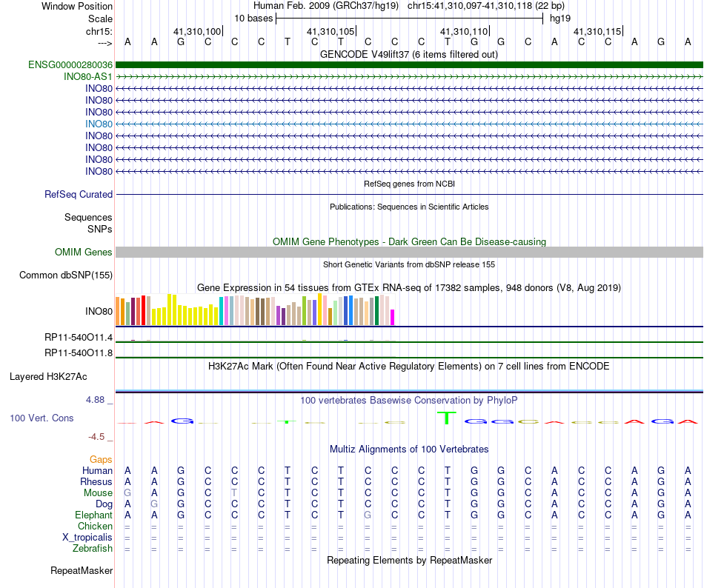Select the INO80-AS1 track label
This screenshot has width=704, height=588.
(x=88, y=77)
